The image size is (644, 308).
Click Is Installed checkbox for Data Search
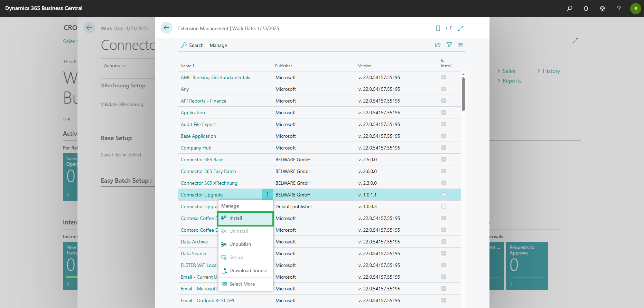pyautogui.click(x=444, y=253)
